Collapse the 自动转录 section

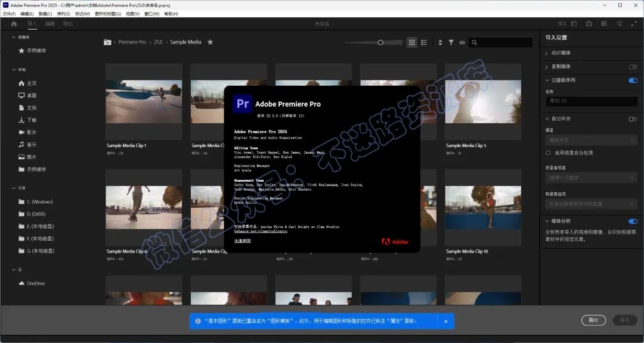(547, 119)
